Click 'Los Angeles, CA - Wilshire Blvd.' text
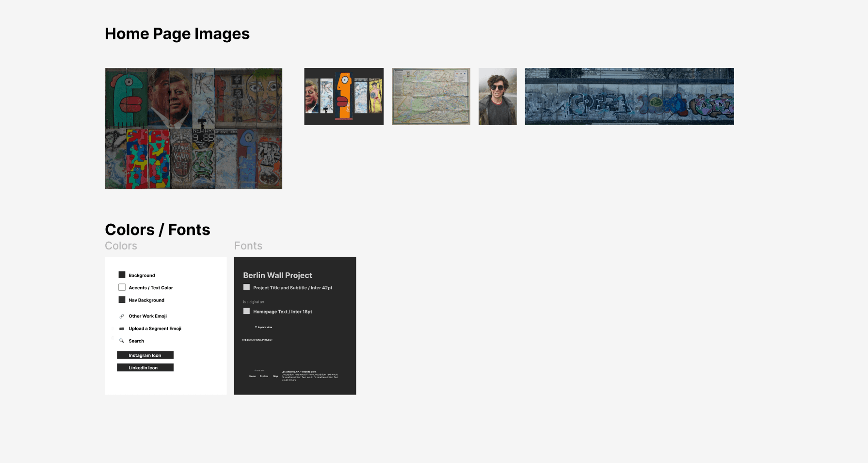Viewport: 868px width, 463px height. [x=299, y=372]
